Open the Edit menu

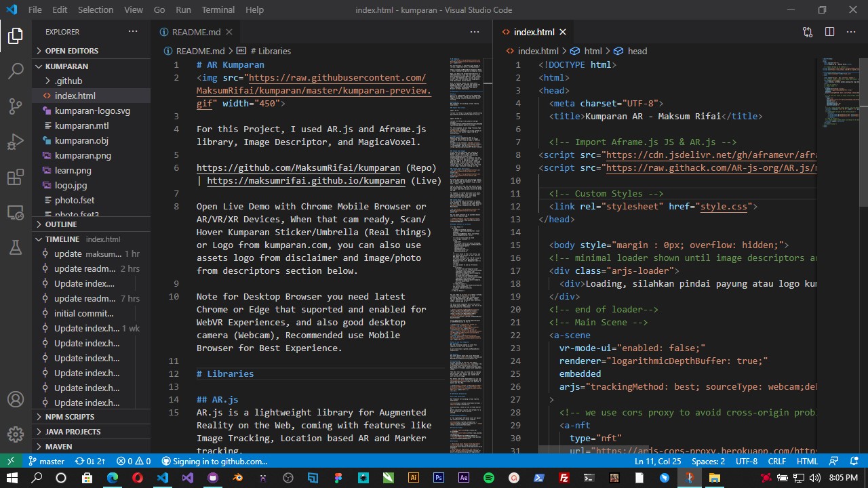point(60,9)
